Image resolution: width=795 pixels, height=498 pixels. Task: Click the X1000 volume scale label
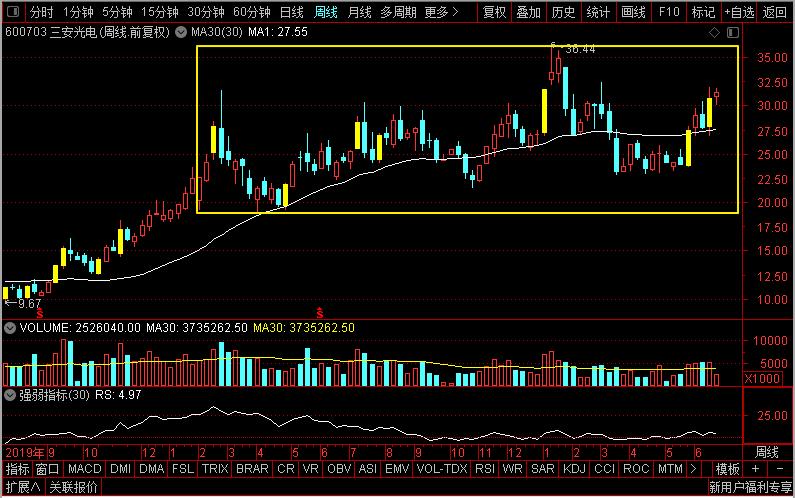[762, 378]
